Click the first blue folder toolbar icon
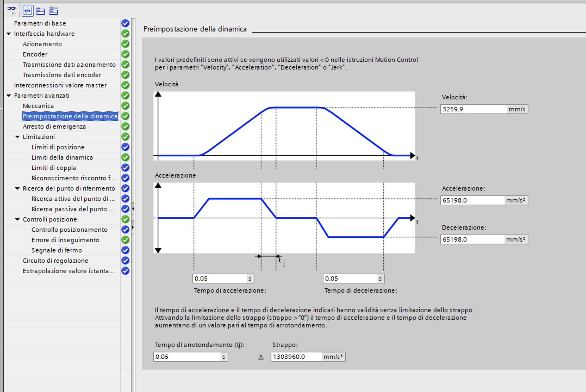Image resolution: width=586 pixels, height=392 pixels. 41,11
